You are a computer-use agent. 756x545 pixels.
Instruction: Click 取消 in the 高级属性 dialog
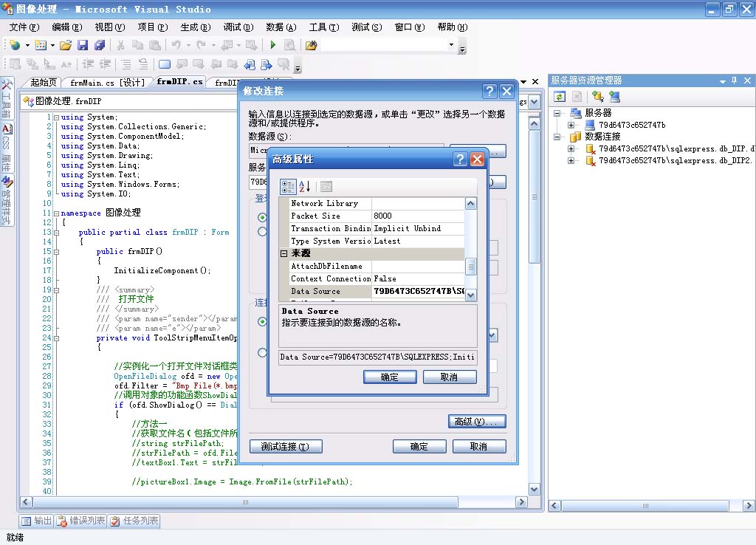tap(450, 377)
